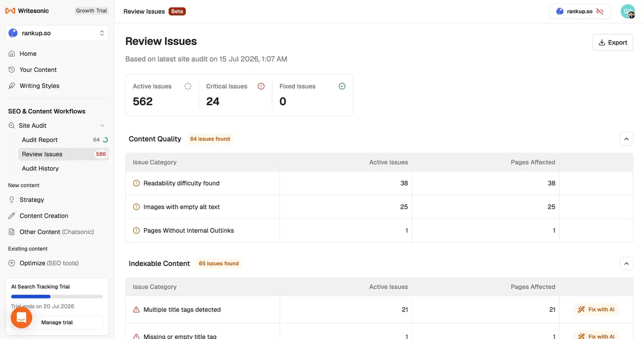Click Pages Affected header in Content Quality table
644x339 pixels.
pos(533,162)
